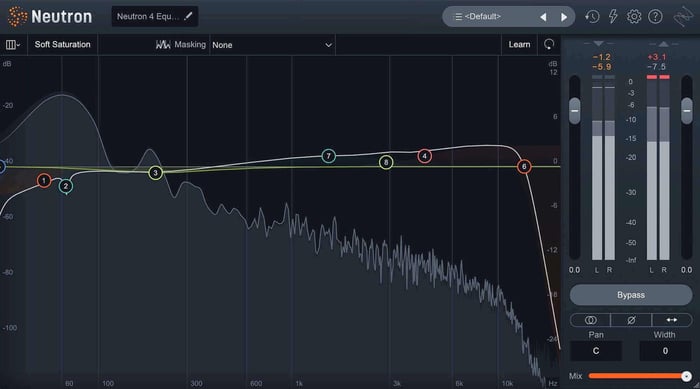Toggle the sum-to-mono overlapping circles icon

[590, 320]
